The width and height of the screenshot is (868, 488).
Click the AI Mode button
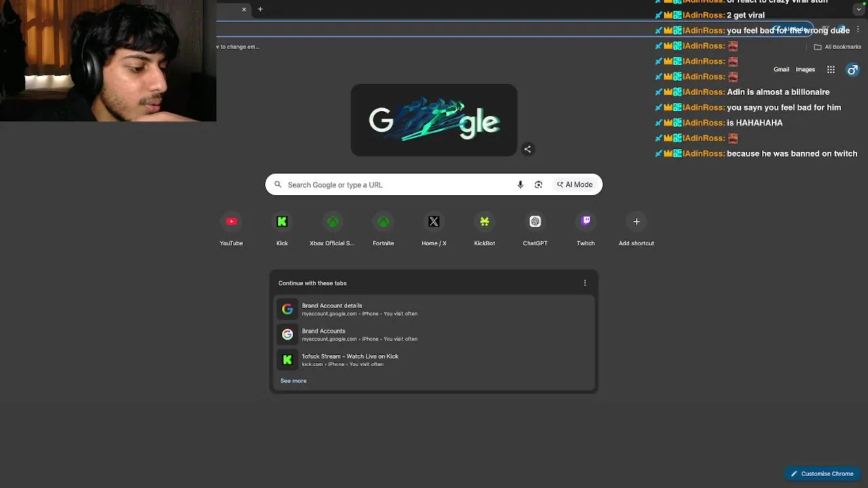574,184
